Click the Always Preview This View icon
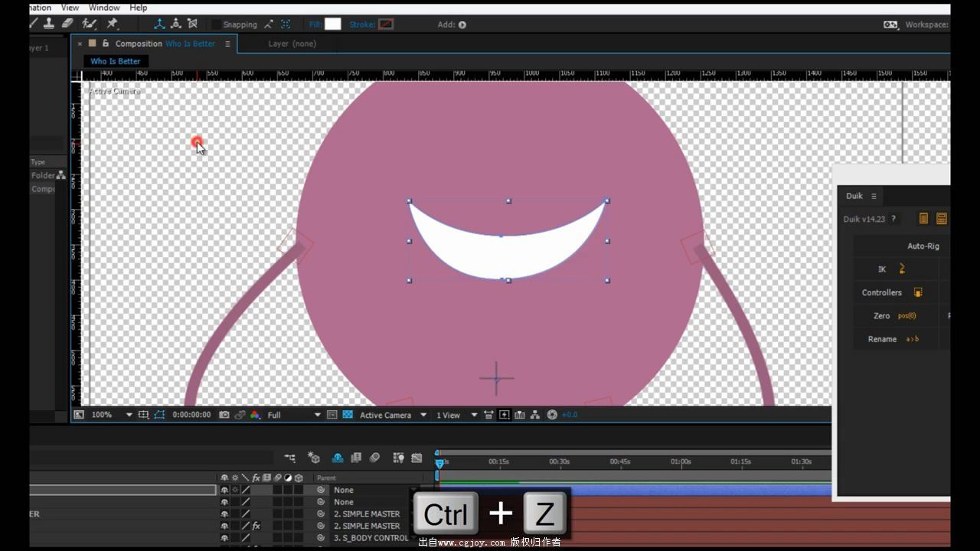Viewport: 980px width, 551px height. (x=79, y=415)
